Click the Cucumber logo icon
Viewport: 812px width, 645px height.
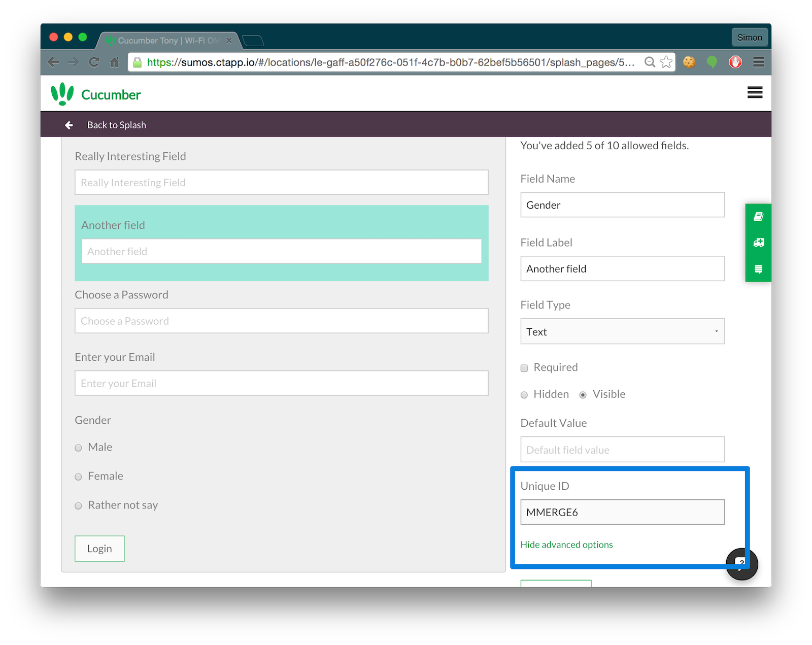point(62,94)
